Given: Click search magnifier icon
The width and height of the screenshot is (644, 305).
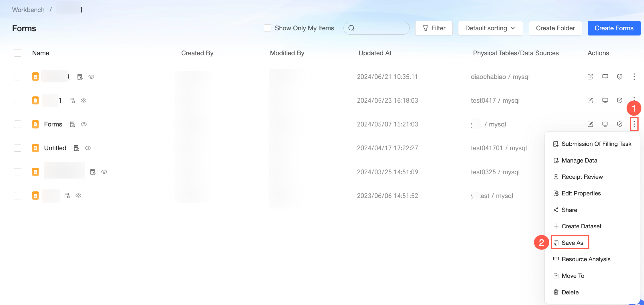Looking at the screenshot, I should point(352,28).
